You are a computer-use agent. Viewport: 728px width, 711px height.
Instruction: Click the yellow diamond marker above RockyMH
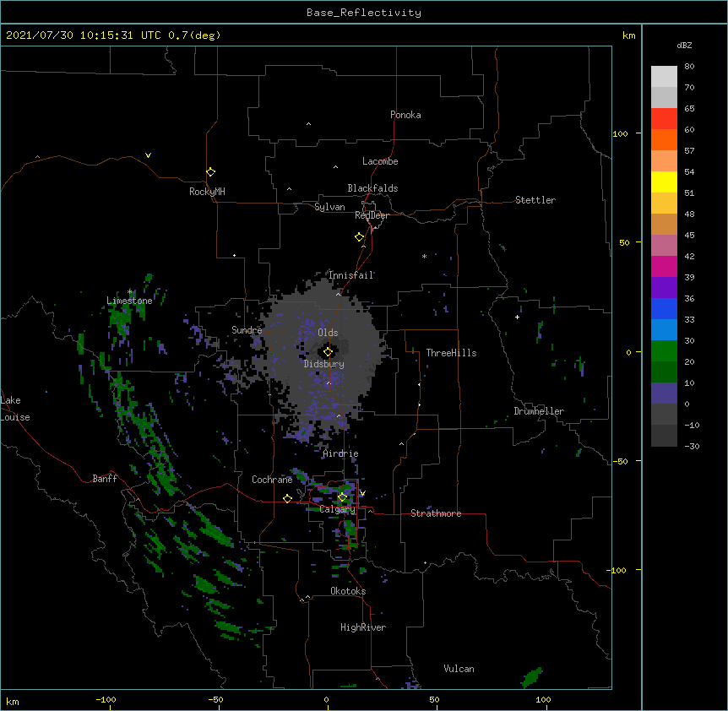coord(210,172)
